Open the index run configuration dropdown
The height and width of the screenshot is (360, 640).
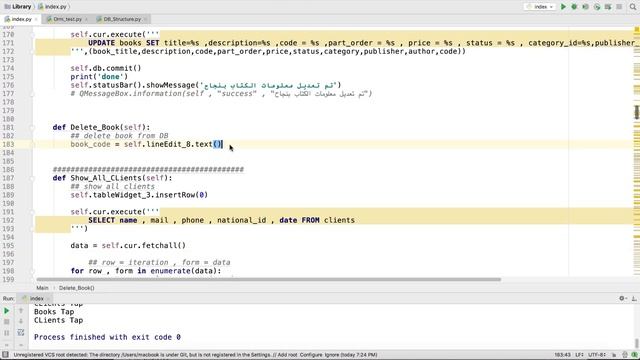(x=540, y=7)
